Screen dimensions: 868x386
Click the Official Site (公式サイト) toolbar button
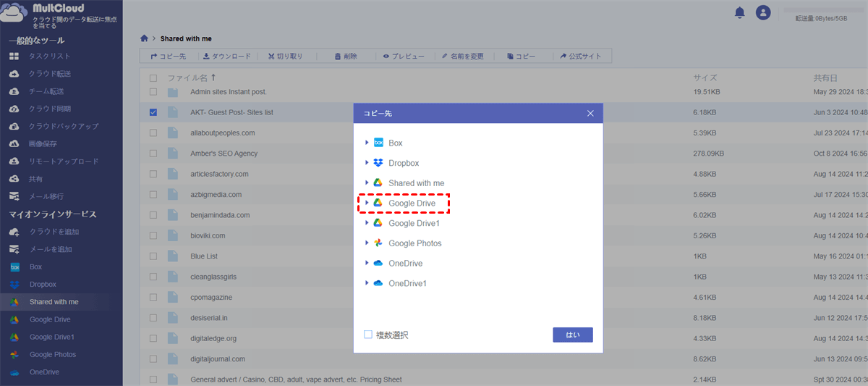tap(581, 56)
